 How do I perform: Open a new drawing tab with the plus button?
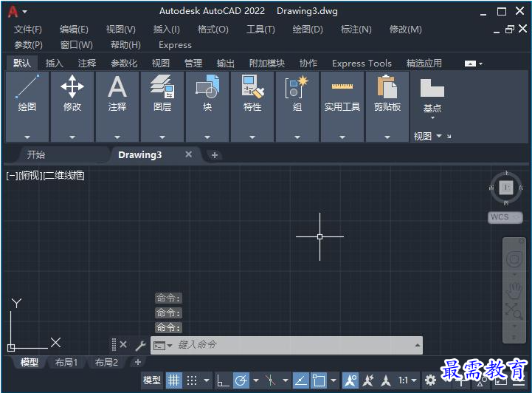point(215,155)
